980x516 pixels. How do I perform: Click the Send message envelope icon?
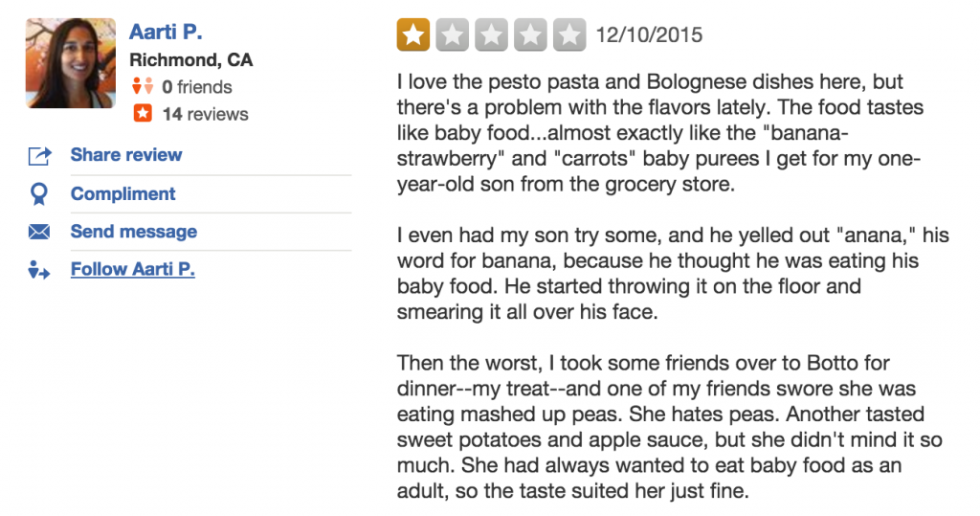coord(39,233)
